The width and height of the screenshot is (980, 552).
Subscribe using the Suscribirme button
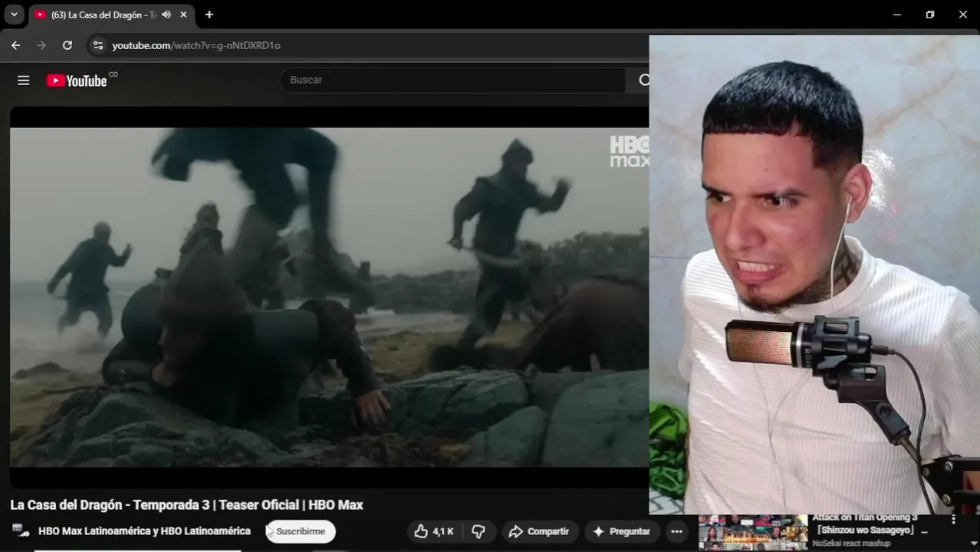point(301,531)
